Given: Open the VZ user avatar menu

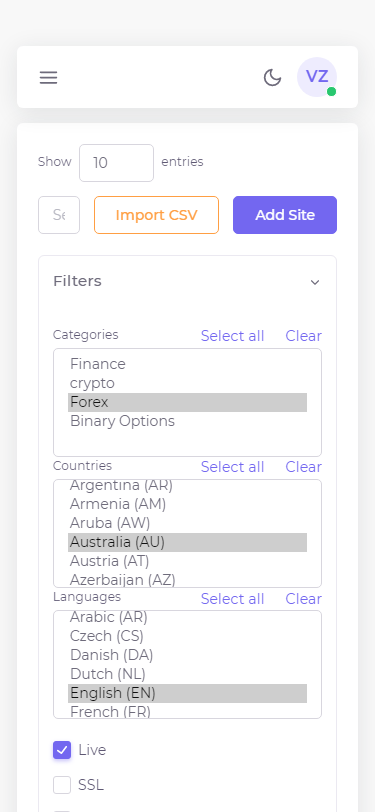Looking at the screenshot, I should (x=317, y=77).
